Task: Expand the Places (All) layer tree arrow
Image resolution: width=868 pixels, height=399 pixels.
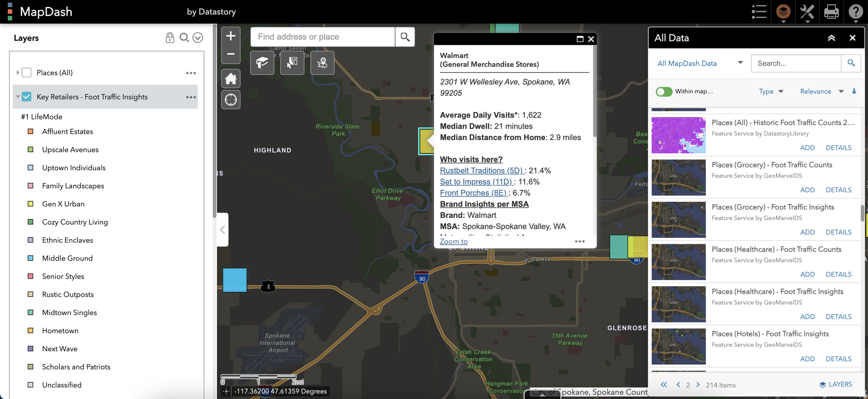Action: click(x=18, y=73)
